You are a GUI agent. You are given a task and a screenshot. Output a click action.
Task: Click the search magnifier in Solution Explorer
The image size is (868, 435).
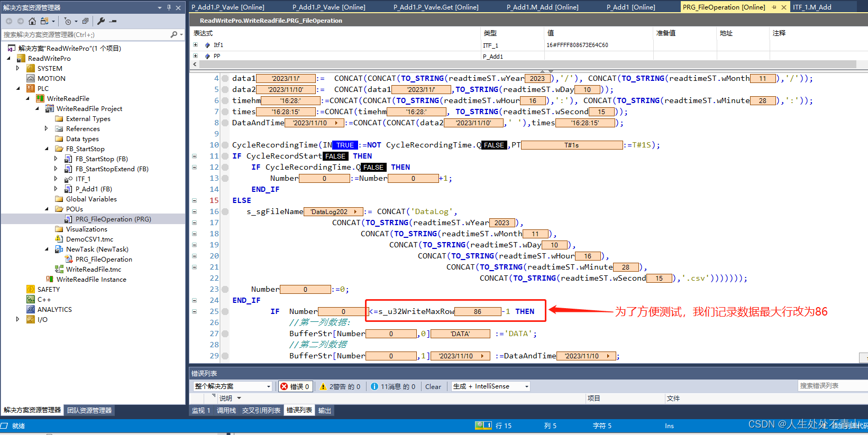(174, 34)
